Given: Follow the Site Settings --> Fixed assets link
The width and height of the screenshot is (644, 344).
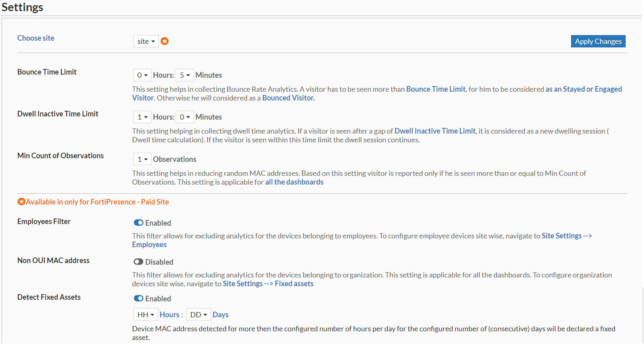Looking at the screenshot, I should [x=268, y=284].
